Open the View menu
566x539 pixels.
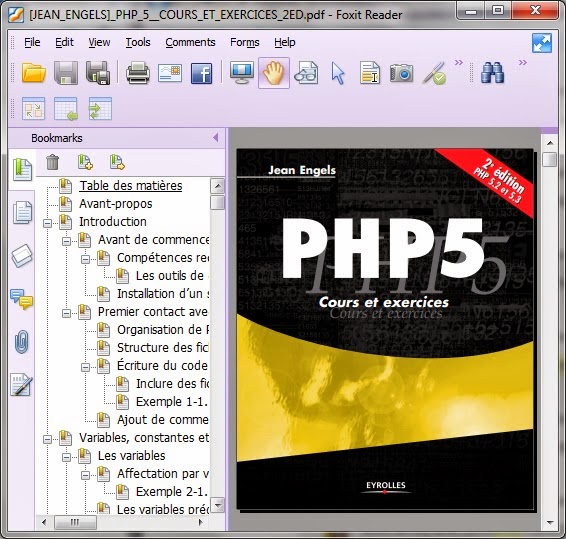pos(99,42)
